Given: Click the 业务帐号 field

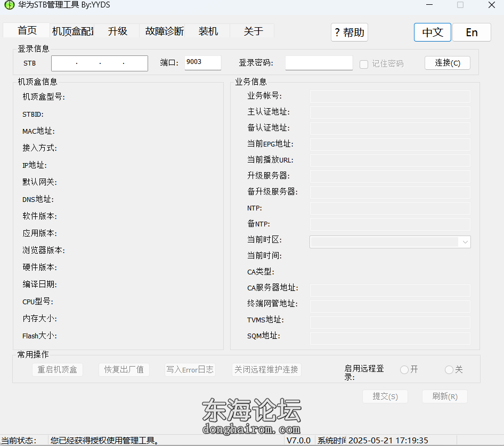Looking at the screenshot, I should pyautogui.click(x=390, y=96).
